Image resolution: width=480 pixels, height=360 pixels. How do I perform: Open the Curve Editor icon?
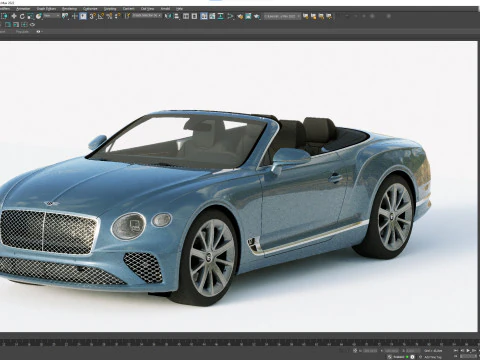tap(212, 16)
